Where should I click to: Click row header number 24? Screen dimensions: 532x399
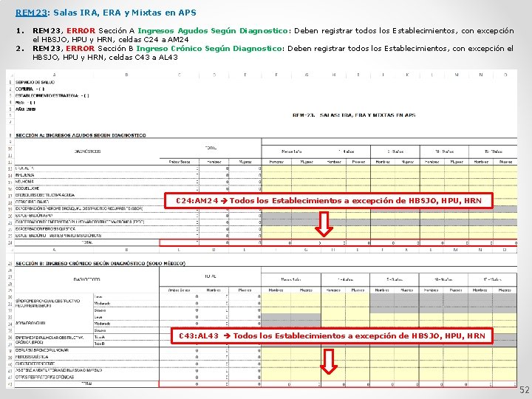tap(10, 242)
